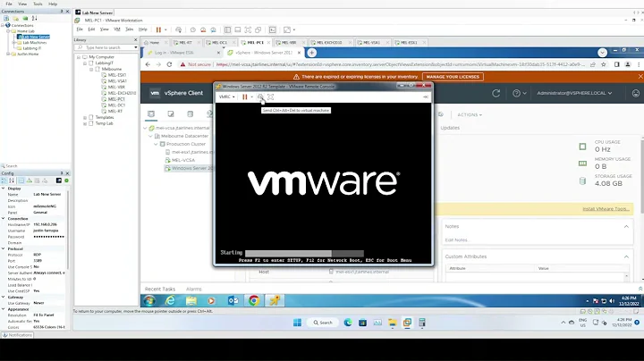The width and height of the screenshot is (644, 361).
Task: Click library search field Type here to search
Action: [106, 47]
